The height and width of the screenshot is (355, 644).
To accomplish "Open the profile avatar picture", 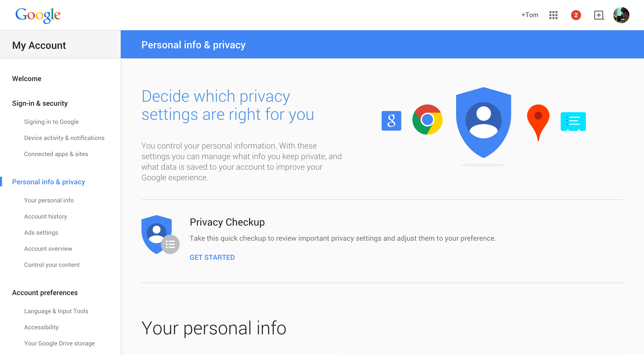I will [x=621, y=15].
